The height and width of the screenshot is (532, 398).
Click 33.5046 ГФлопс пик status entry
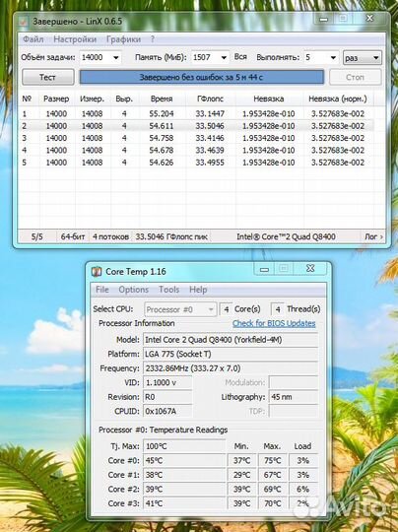click(171, 236)
